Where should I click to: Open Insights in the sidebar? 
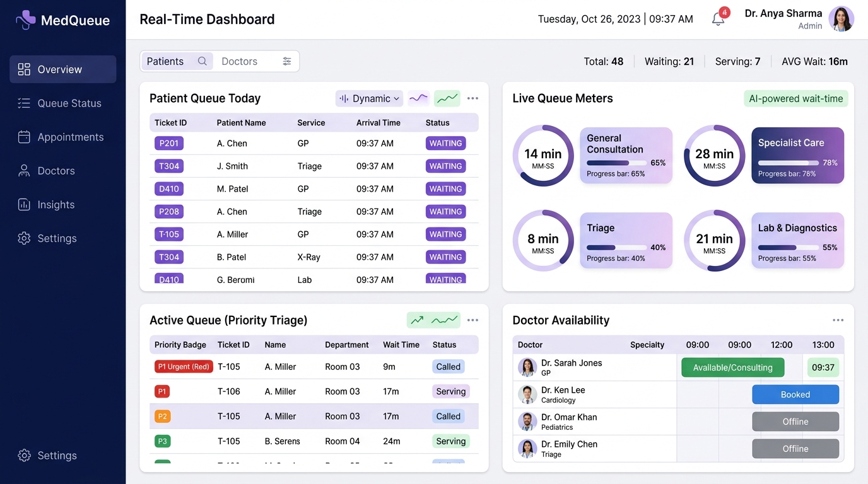point(63,205)
